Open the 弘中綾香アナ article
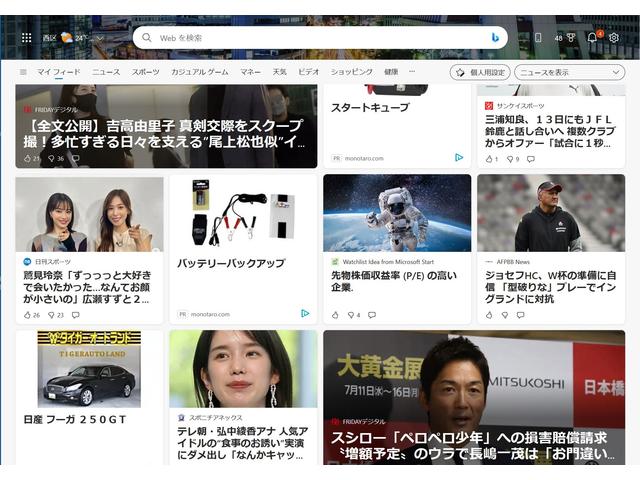640x480 pixels. (x=243, y=443)
